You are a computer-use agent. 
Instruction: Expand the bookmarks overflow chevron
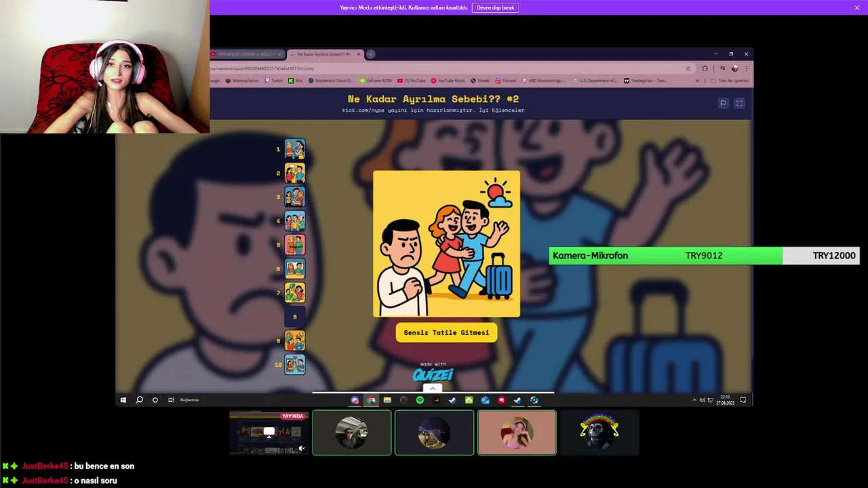click(x=697, y=81)
